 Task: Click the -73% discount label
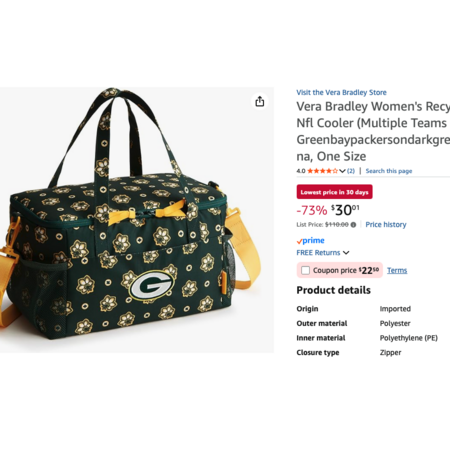pyautogui.click(x=312, y=210)
